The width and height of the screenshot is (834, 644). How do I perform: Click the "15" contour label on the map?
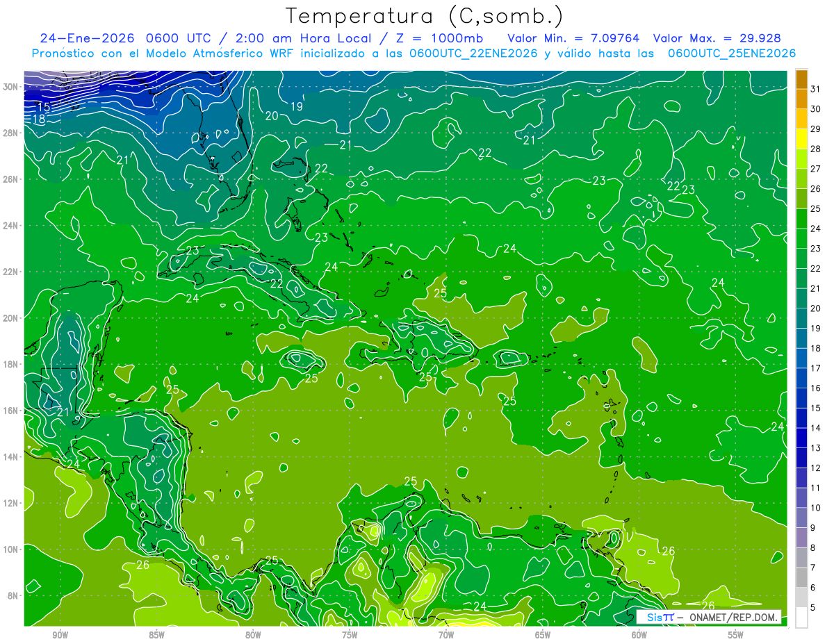pos(43,107)
